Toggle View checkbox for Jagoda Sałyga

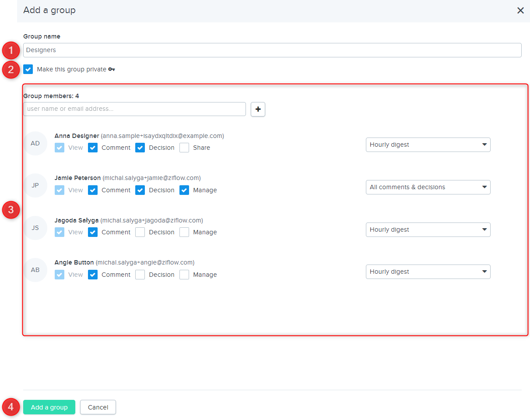pos(60,232)
